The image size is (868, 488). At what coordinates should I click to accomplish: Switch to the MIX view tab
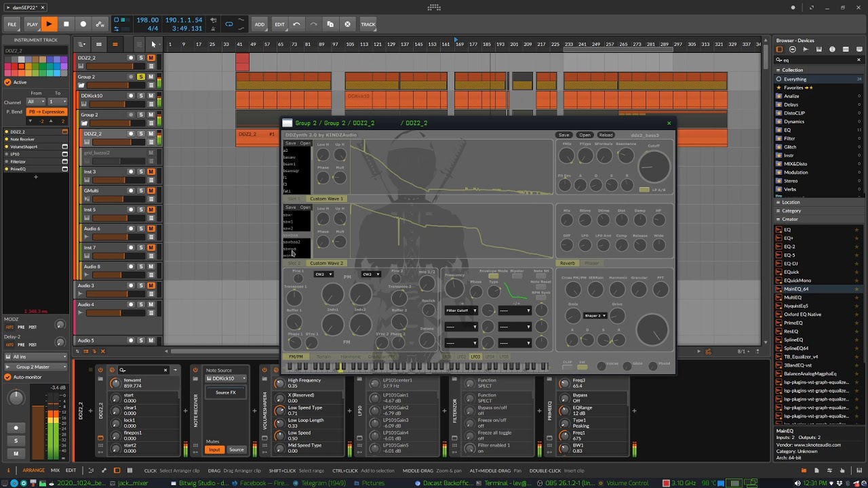click(x=55, y=470)
